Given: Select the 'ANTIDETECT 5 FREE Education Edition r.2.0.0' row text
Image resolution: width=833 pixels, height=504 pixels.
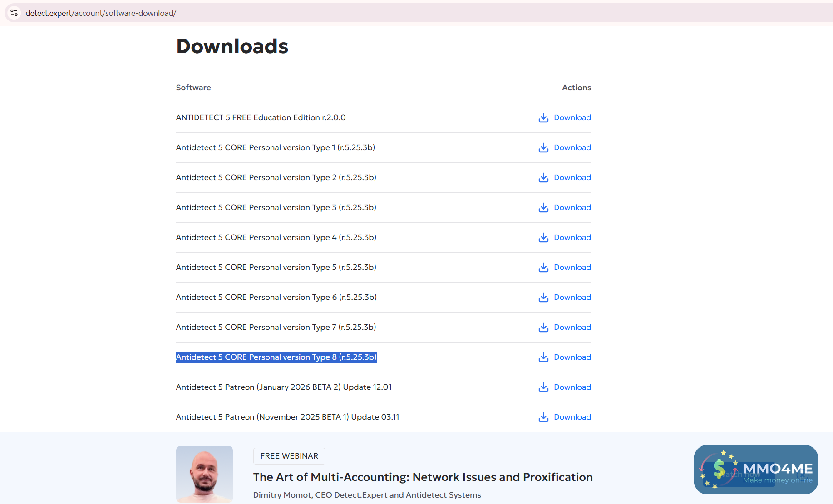Looking at the screenshot, I should click(261, 117).
